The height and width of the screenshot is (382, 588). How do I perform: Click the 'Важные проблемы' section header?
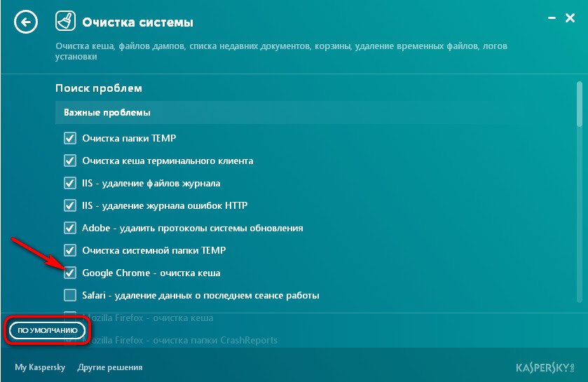(108, 112)
